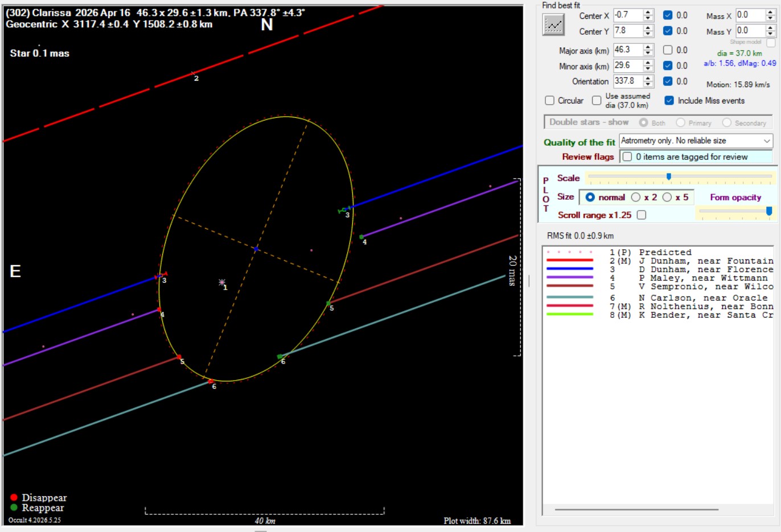
Task: Uncheck the Minor axis fix checkbox
Action: (x=668, y=65)
